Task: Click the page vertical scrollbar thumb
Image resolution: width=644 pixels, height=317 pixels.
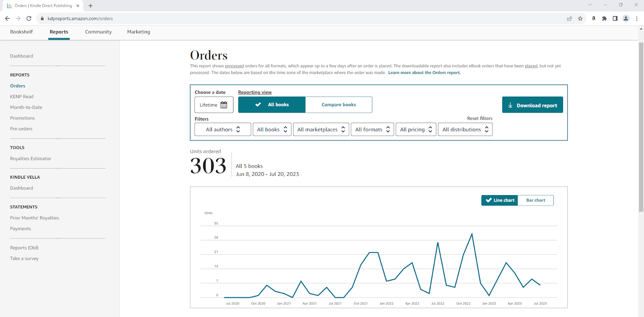Action: (641, 127)
